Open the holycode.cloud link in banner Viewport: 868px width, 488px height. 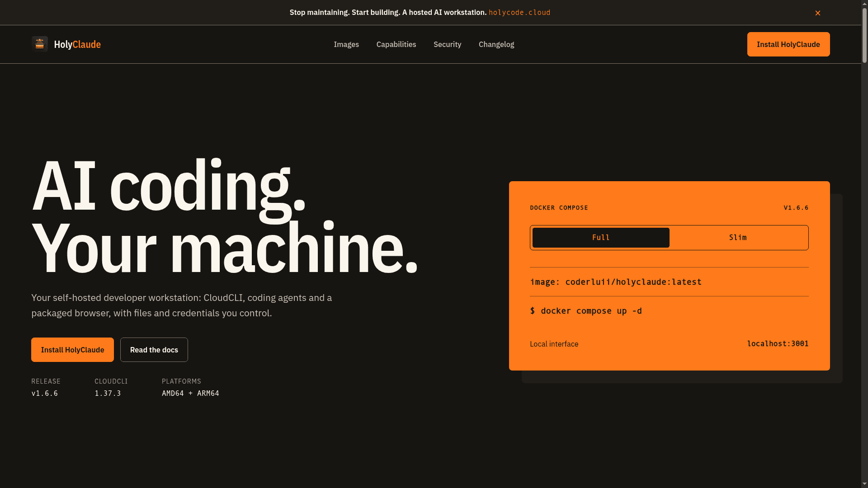click(x=519, y=13)
